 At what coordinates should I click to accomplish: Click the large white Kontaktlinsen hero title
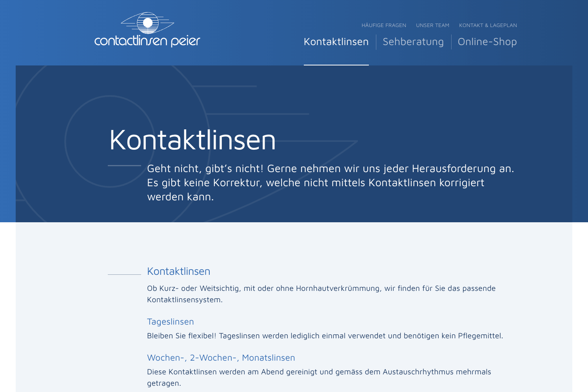(192, 140)
